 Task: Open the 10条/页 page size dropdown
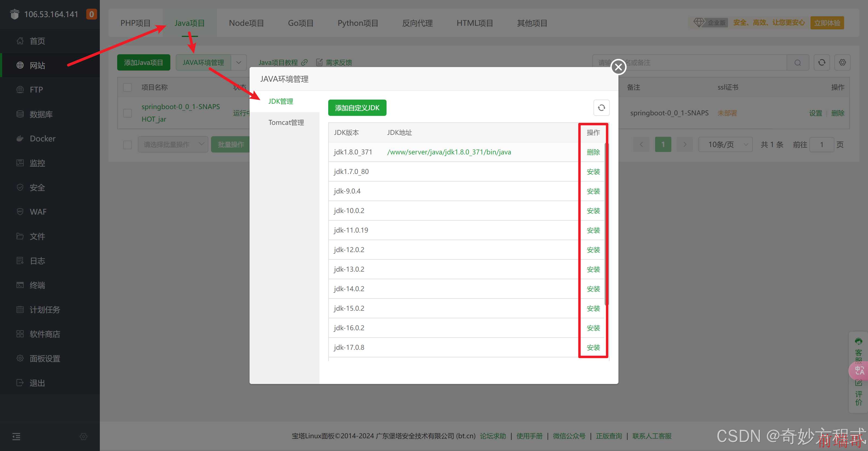pos(725,145)
